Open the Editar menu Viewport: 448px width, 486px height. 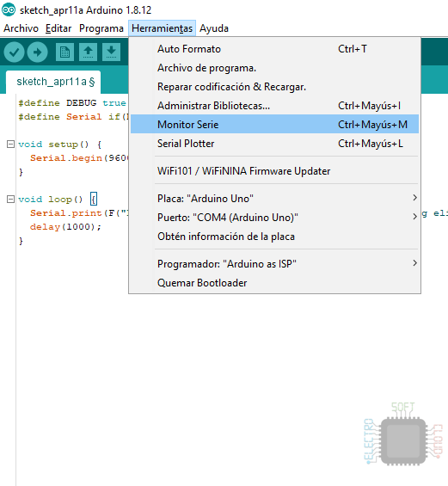coord(58,28)
